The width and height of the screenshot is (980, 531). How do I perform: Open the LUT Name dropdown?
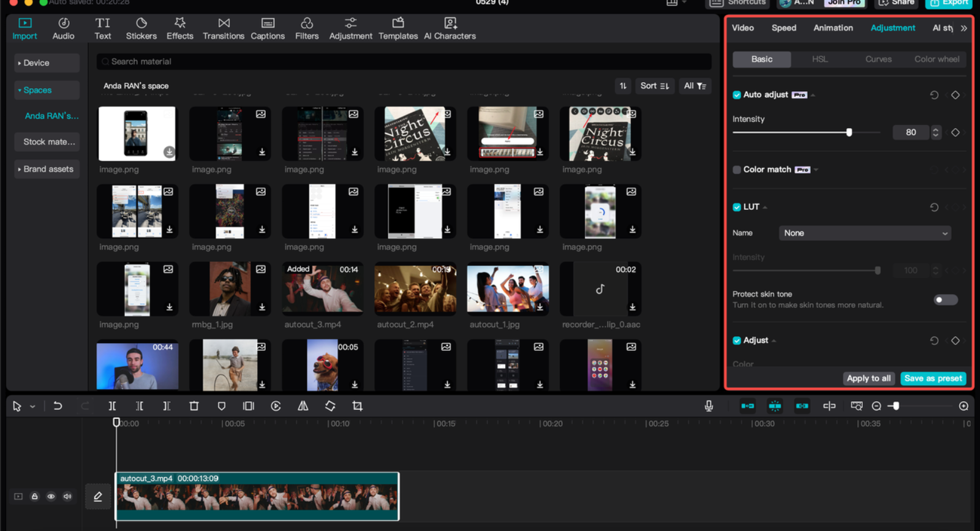click(864, 233)
